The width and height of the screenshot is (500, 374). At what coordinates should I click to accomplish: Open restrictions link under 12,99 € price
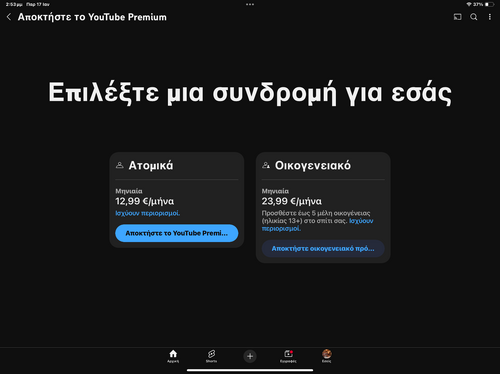coord(148,213)
